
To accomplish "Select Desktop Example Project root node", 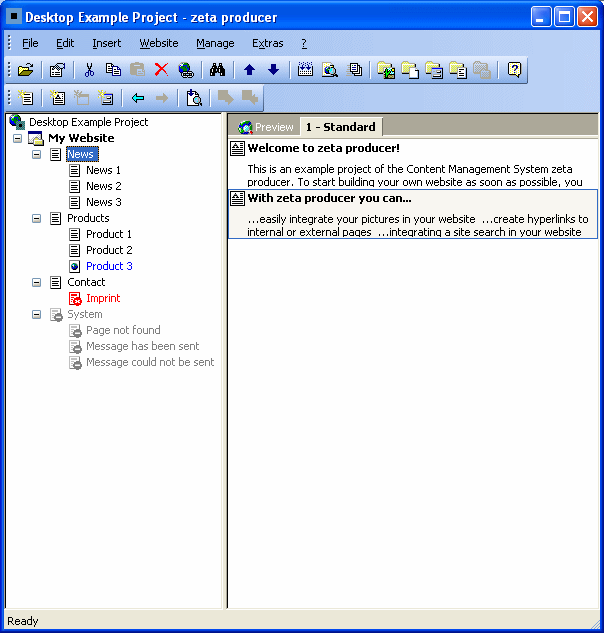I will (88, 122).
